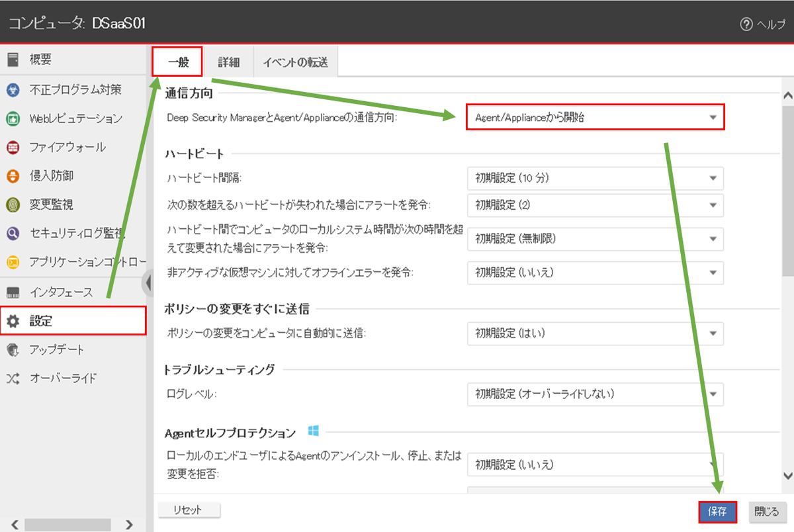Switch to the イベントの転送 tab
794x532 pixels.
pos(295,63)
